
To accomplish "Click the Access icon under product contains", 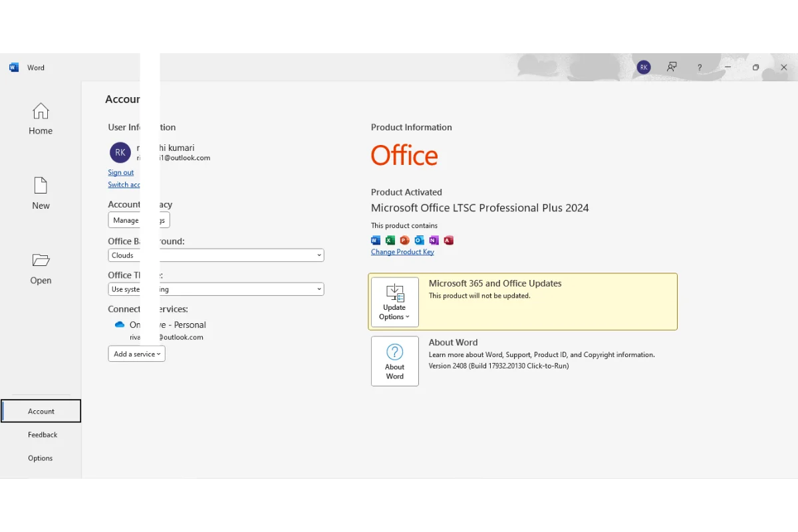I will click(x=448, y=240).
